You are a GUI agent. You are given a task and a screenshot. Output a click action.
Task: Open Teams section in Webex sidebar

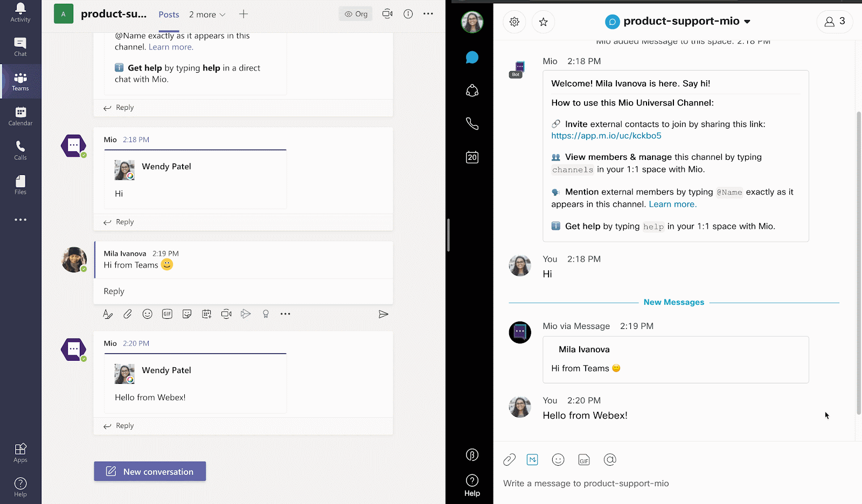[x=472, y=90]
